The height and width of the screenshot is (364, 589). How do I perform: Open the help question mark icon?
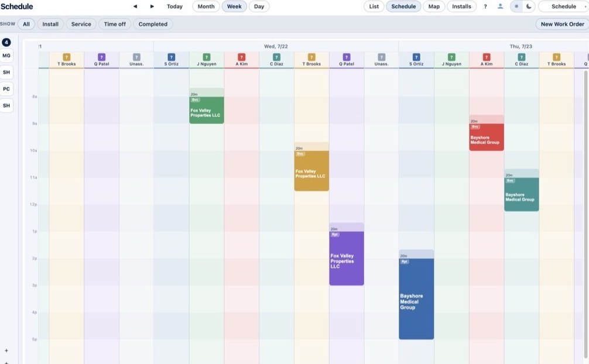pos(485,6)
